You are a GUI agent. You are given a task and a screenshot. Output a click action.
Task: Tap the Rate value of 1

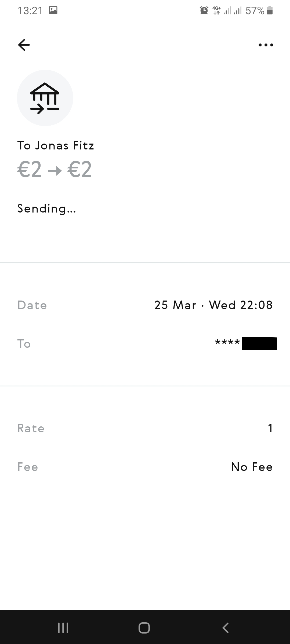270,428
